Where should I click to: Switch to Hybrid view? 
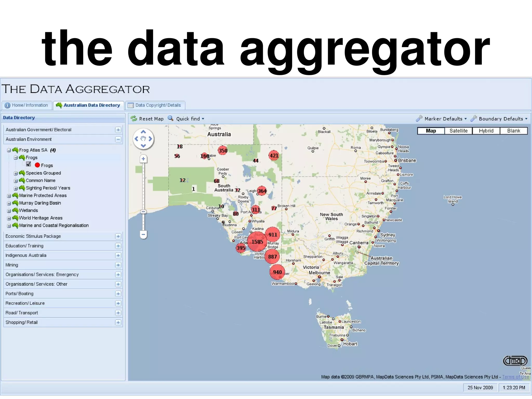[x=486, y=131]
